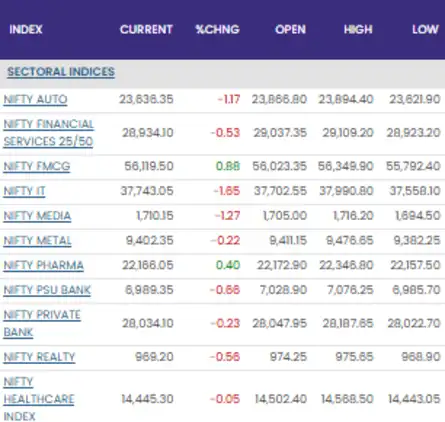Select NIFTY MEDIA open 1,705.00
The width and height of the screenshot is (445, 422).
(x=285, y=216)
